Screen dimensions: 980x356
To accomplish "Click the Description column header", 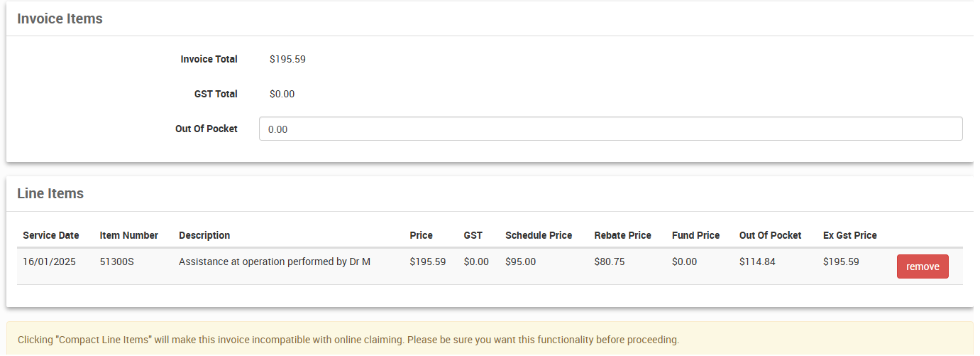I will click(x=204, y=235).
